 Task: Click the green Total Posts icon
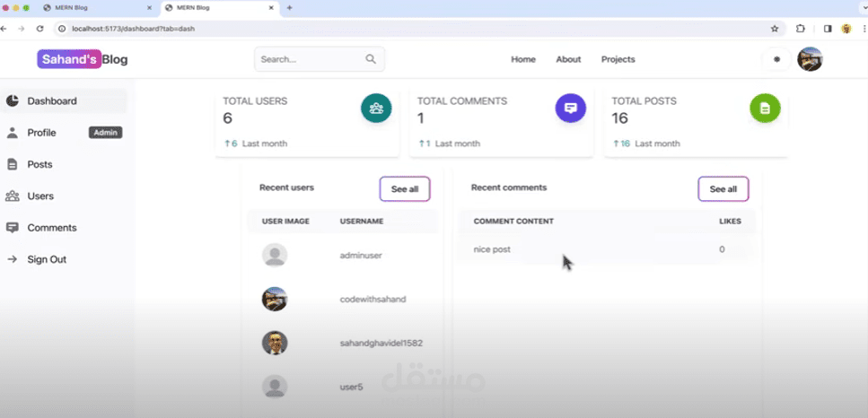click(765, 108)
